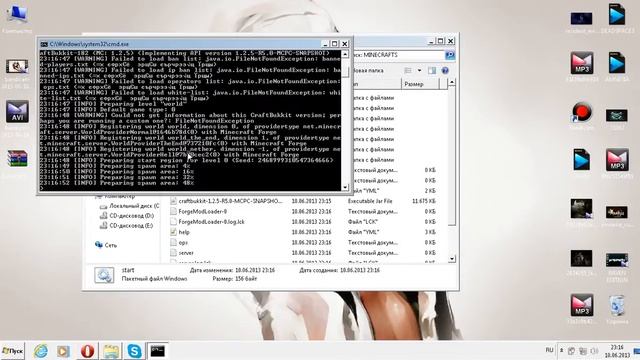The width and height of the screenshot is (640, 360).
Task: Open the network tray icon
Action: pyautogui.click(x=583, y=351)
